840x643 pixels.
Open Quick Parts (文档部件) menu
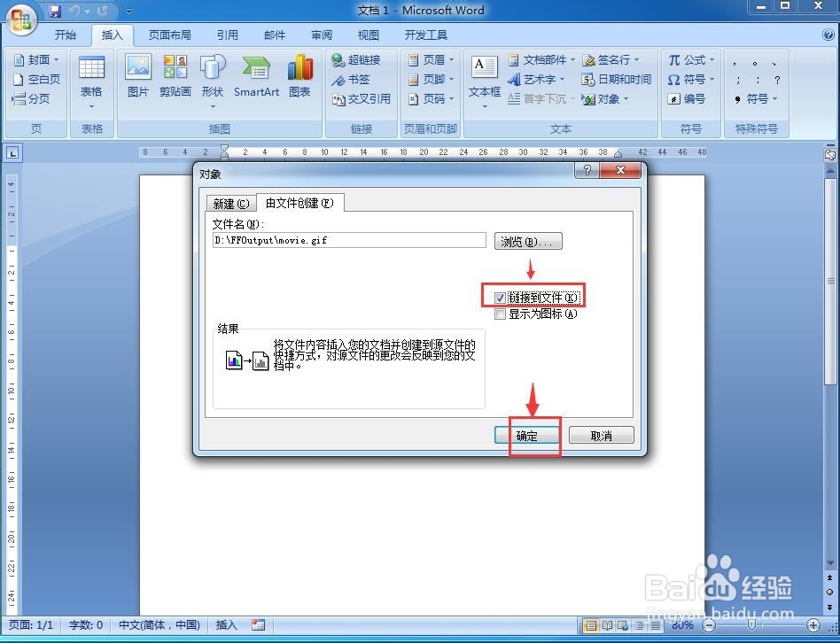[x=541, y=60]
